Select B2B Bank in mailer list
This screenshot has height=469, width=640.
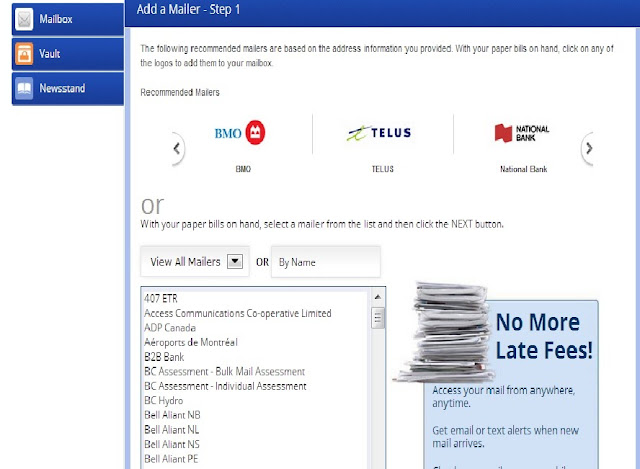(x=164, y=357)
